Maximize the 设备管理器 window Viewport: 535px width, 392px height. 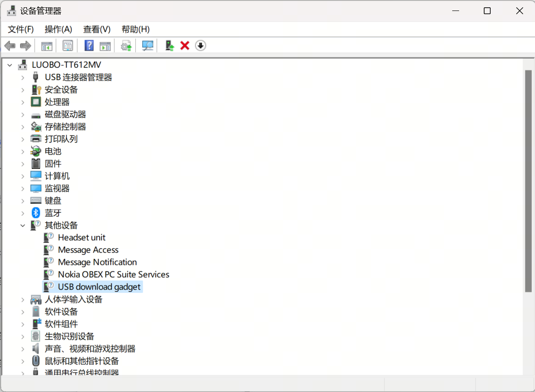point(487,11)
